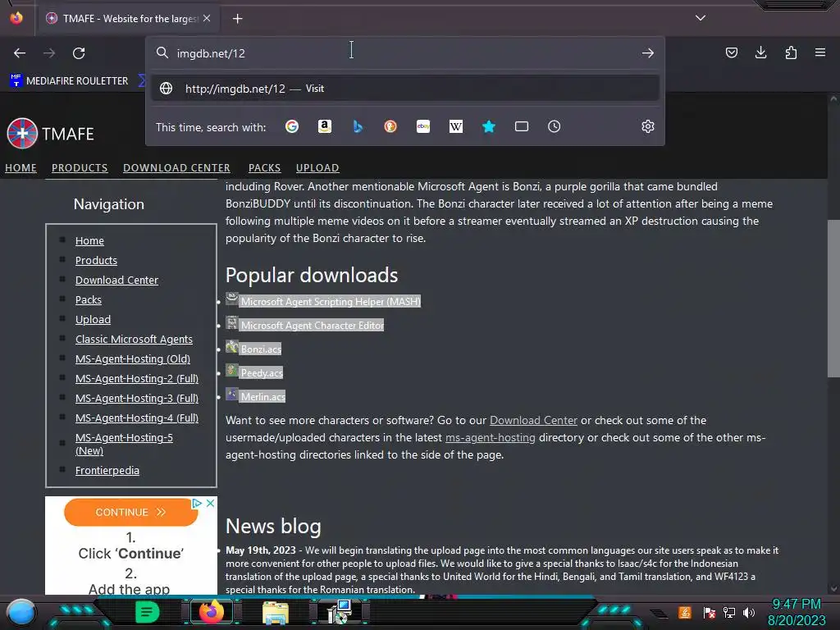Open UPLOAD in top site menu
The image size is (840, 630).
(317, 167)
